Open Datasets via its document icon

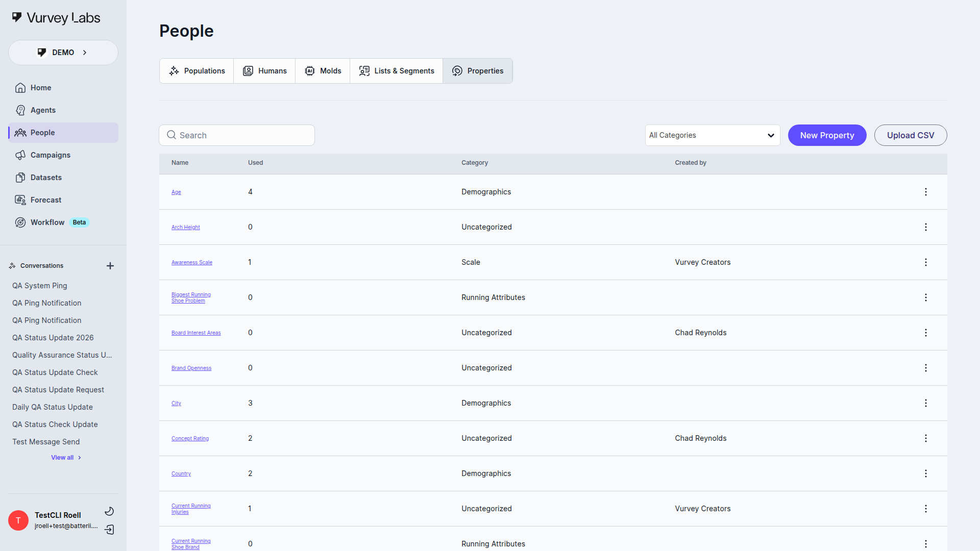pos(20,178)
